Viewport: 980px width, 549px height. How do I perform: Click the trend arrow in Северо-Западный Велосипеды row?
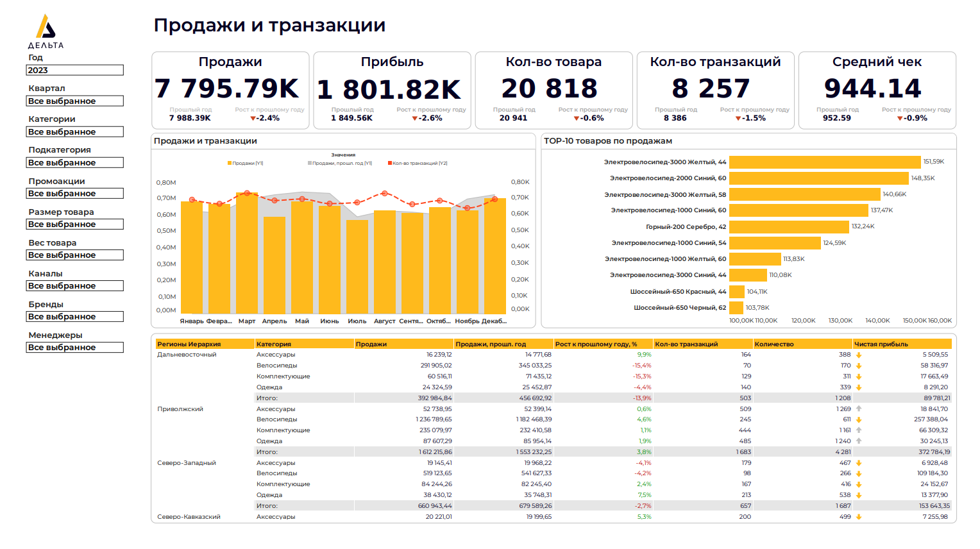click(859, 473)
